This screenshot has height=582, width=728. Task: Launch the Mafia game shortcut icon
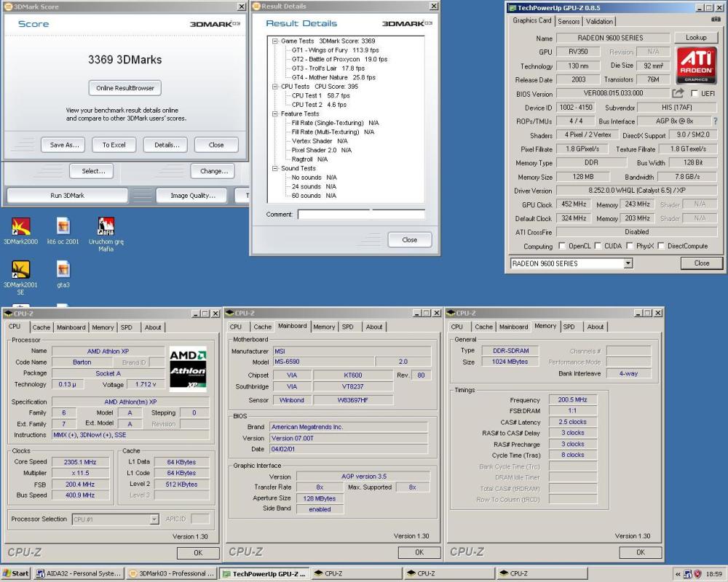coord(106,227)
